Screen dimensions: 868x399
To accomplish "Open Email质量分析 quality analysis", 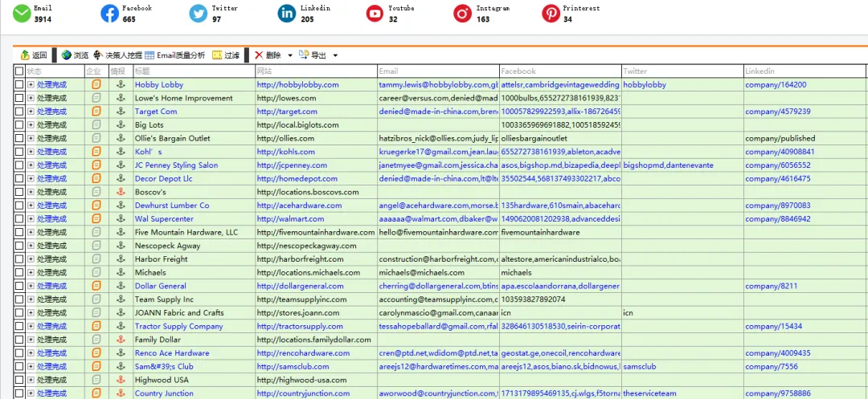I will [175, 55].
